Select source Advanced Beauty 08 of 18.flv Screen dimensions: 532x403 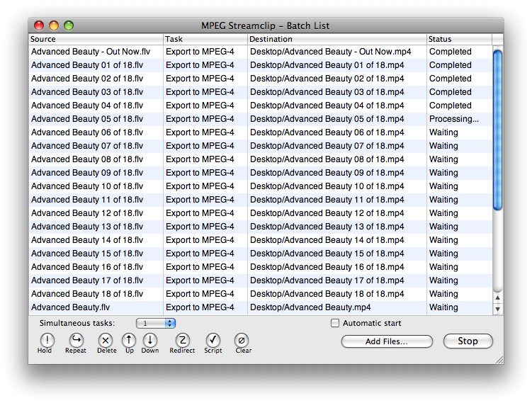click(x=87, y=159)
